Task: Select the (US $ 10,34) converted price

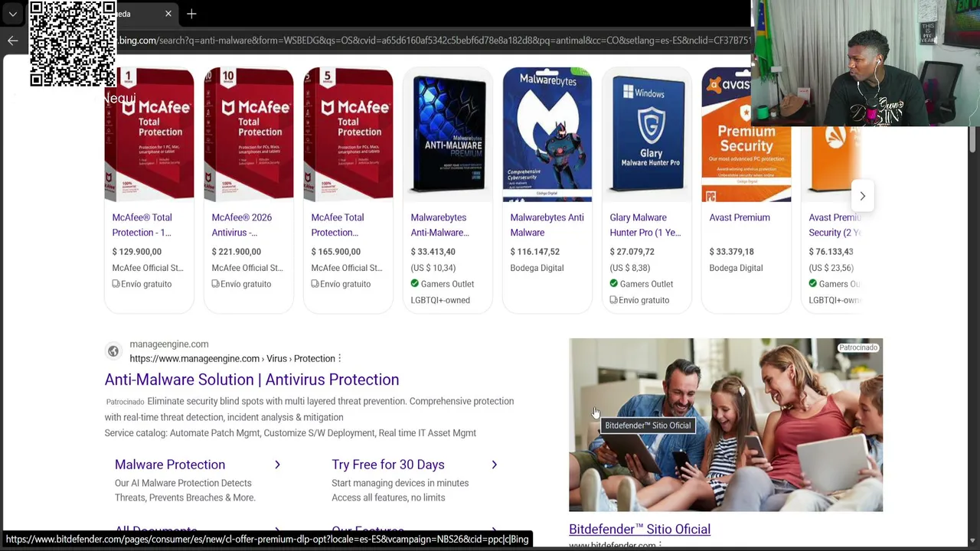Action: point(433,268)
